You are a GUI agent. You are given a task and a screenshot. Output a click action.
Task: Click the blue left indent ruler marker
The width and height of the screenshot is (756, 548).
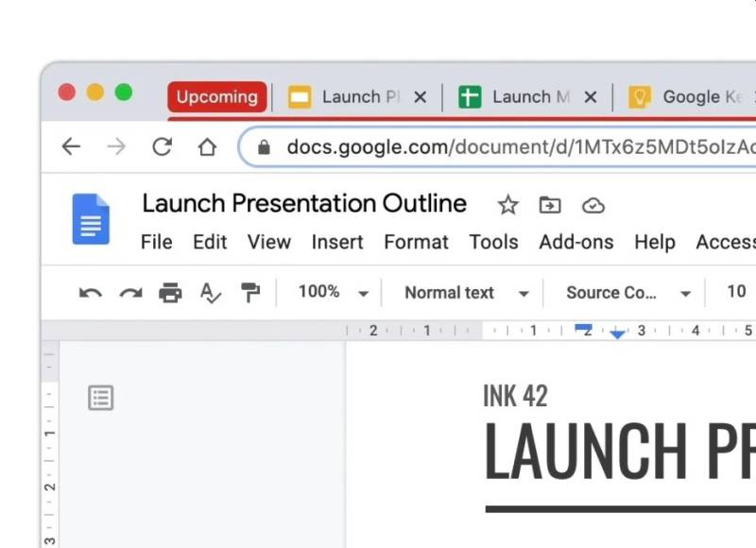617,334
